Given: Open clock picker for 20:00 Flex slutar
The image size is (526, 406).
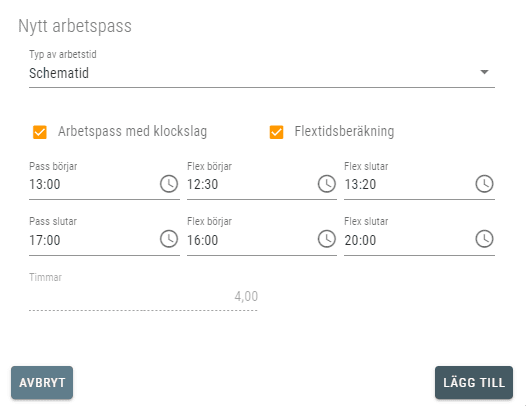Looking at the screenshot, I should click(484, 239).
